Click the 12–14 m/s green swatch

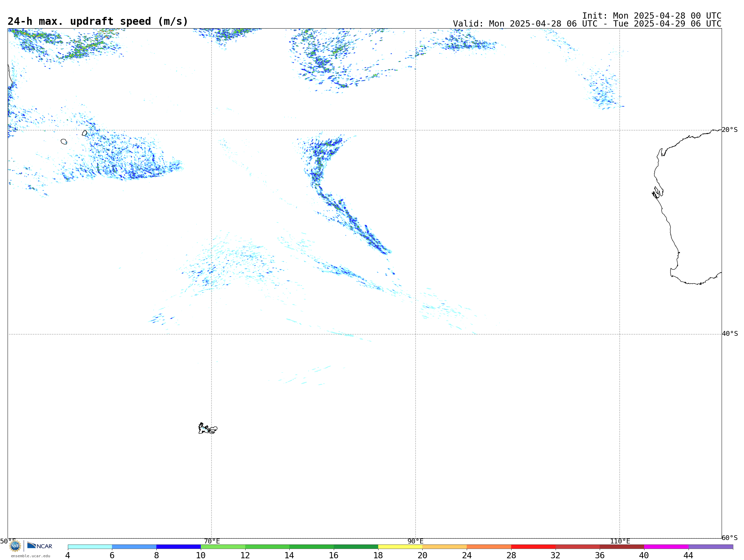click(x=267, y=547)
